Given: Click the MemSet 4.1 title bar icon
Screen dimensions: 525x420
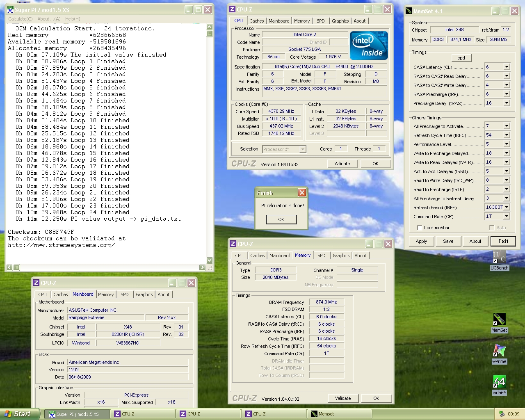Looking at the screenshot, I should [409, 11].
